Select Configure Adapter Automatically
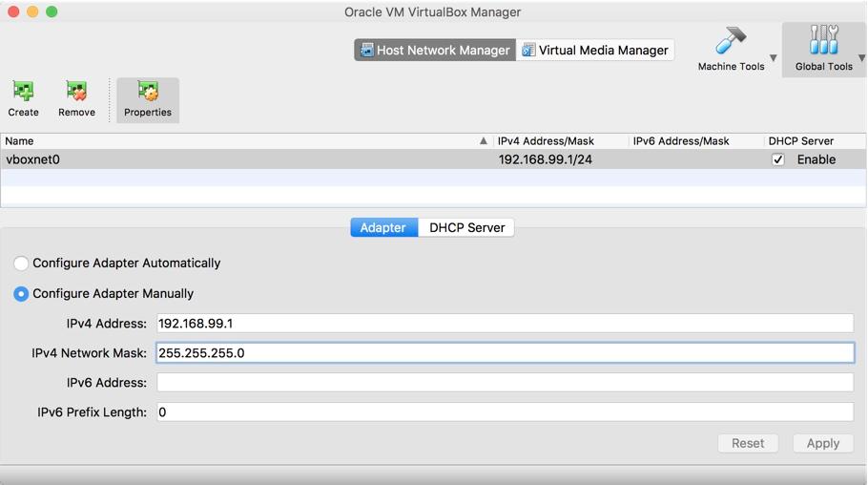 [x=21, y=264]
